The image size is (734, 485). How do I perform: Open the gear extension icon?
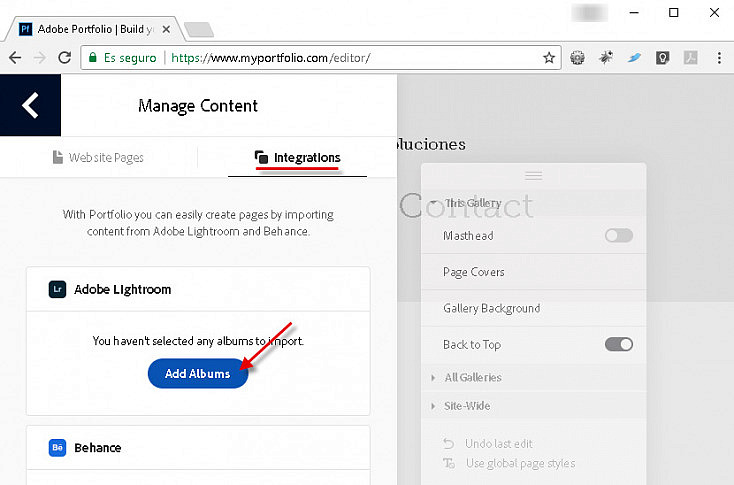[x=577, y=58]
